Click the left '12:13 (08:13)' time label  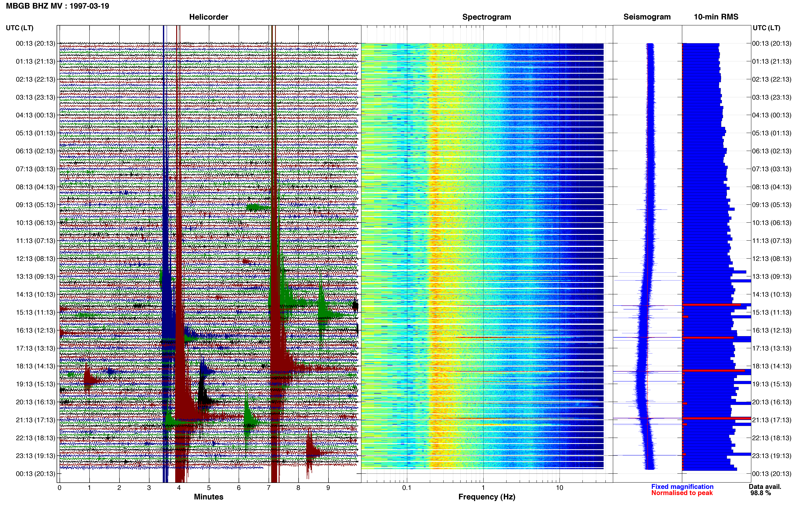pos(36,259)
